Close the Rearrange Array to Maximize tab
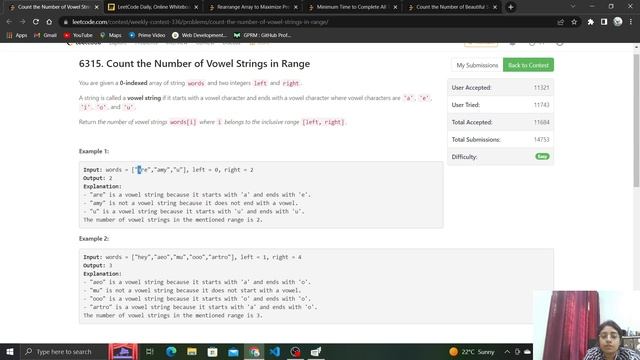Image resolution: width=640 pixels, height=360 pixels. pyautogui.click(x=296, y=7)
